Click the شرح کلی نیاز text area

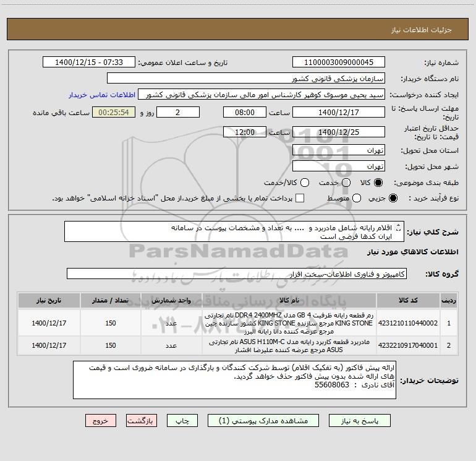pos(234,231)
